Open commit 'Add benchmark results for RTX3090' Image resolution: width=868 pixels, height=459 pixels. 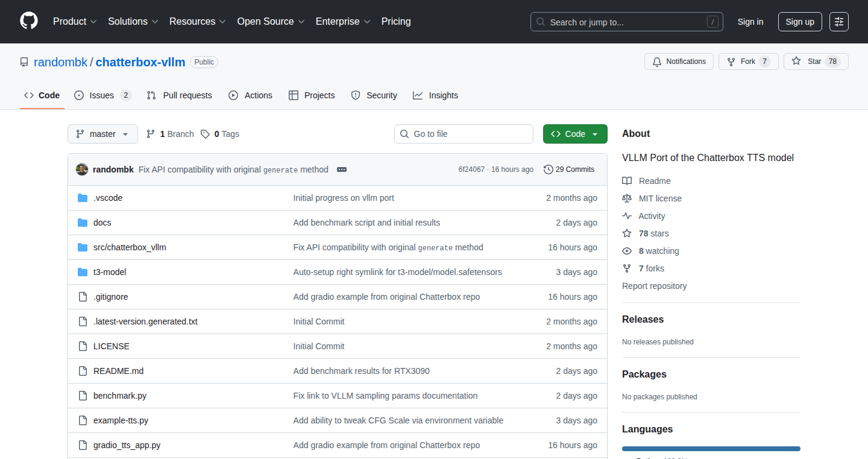tap(361, 371)
